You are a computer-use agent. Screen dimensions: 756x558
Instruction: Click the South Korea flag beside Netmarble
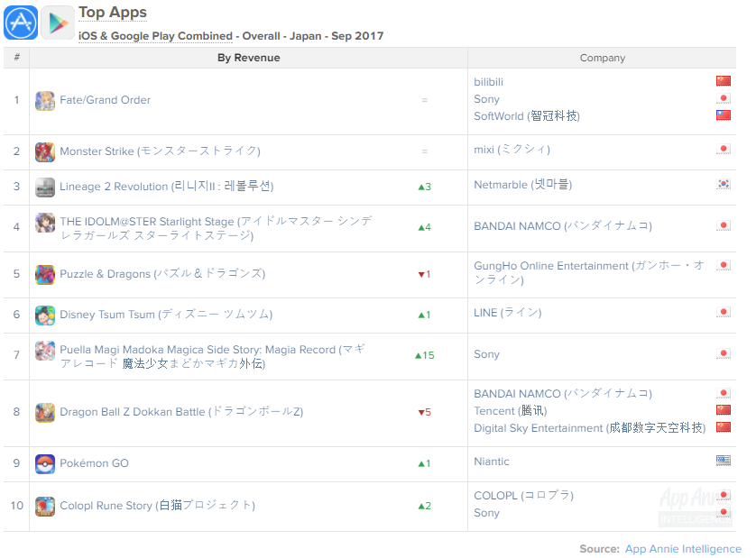pos(724,184)
